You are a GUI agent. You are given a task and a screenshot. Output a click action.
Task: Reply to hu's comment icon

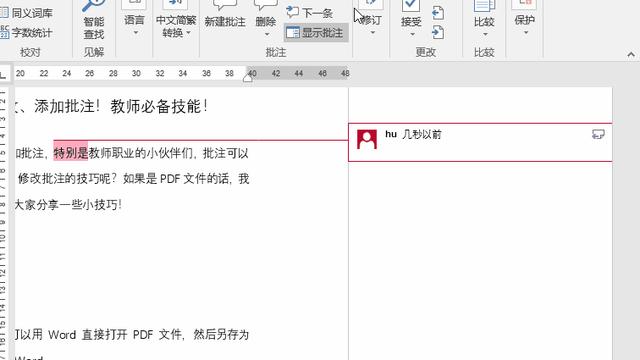pos(598,134)
